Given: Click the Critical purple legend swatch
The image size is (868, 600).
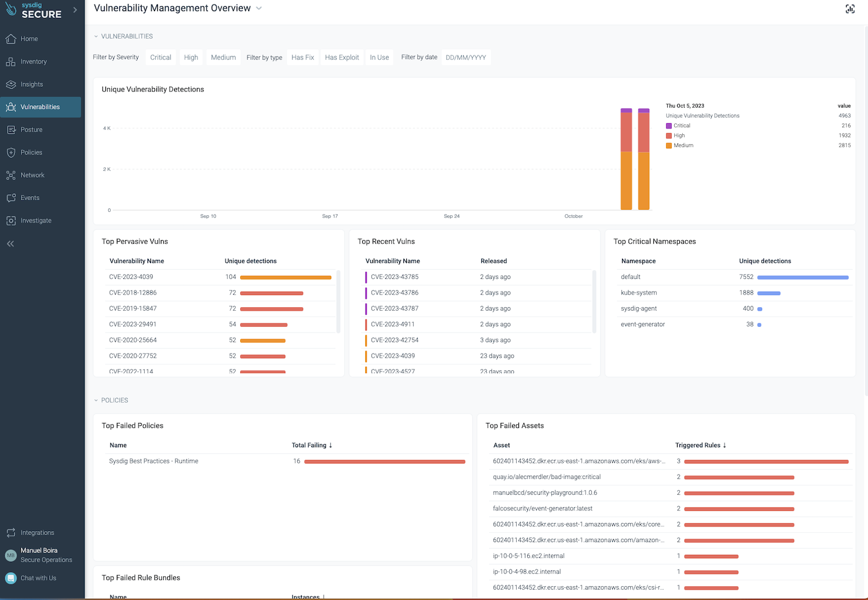Looking at the screenshot, I should pyautogui.click(x=669, y=126).
